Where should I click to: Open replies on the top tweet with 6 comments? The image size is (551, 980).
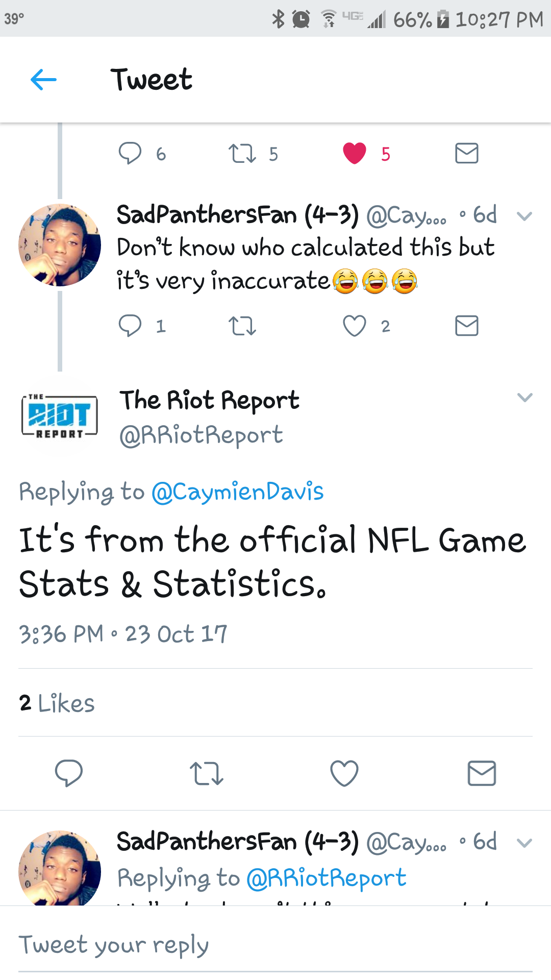(x=130, y=153)
